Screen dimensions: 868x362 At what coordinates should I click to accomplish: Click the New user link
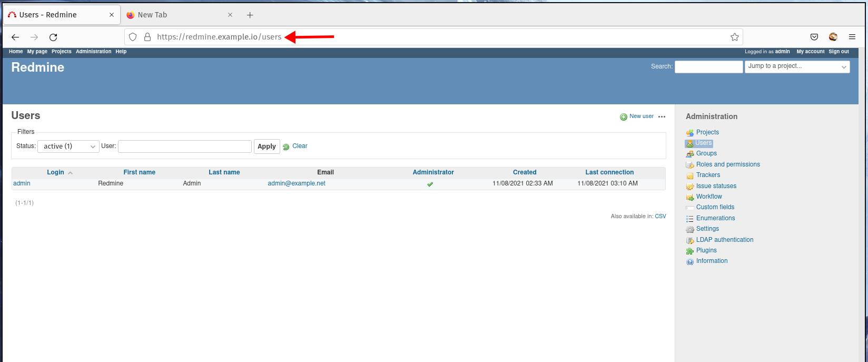pos(642,116)
